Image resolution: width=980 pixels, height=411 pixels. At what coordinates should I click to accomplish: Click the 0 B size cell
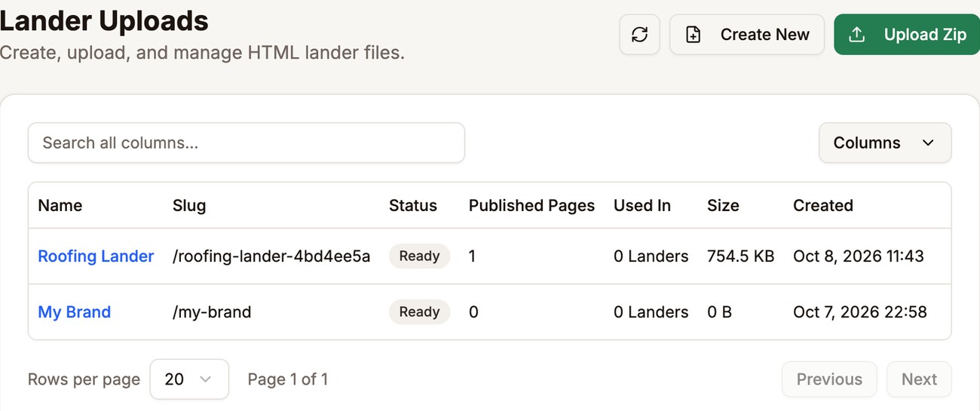point(719,312)
